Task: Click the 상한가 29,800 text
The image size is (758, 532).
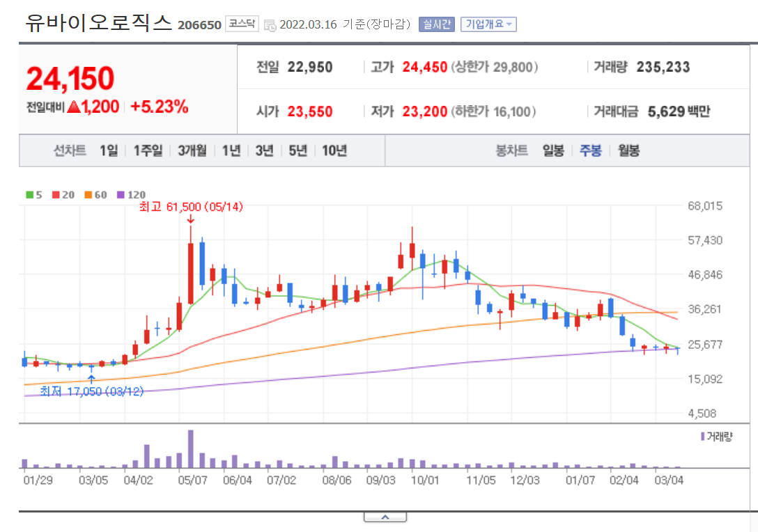Action: [495, 67]
